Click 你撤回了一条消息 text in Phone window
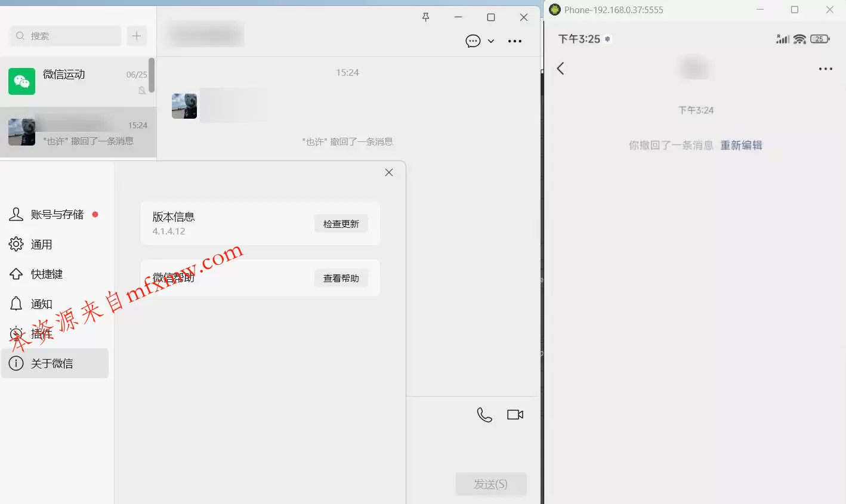This screenshot has width=846, height=504. pos(671,146)
